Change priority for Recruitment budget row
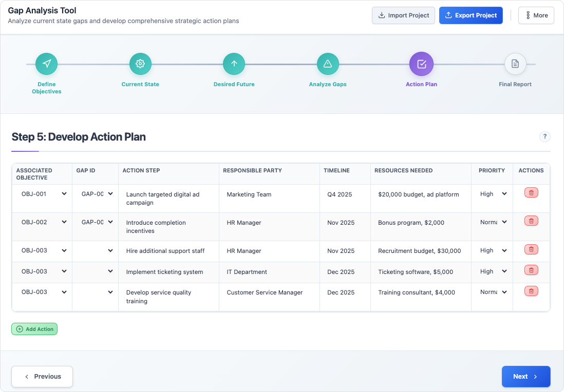The width and height of the screenshot is (564, 392). click(492, 250)
